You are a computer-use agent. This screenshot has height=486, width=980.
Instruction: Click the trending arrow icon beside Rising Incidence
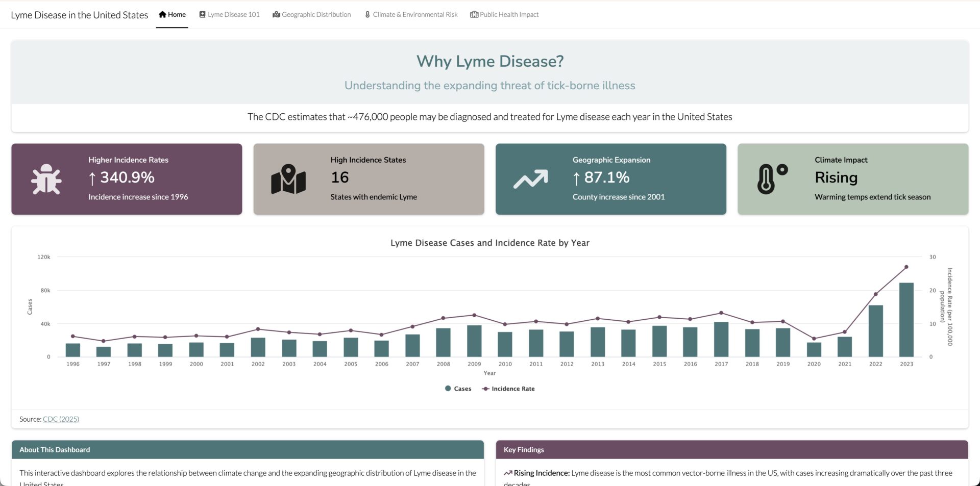pyautogui.click(x=508, y=473)
